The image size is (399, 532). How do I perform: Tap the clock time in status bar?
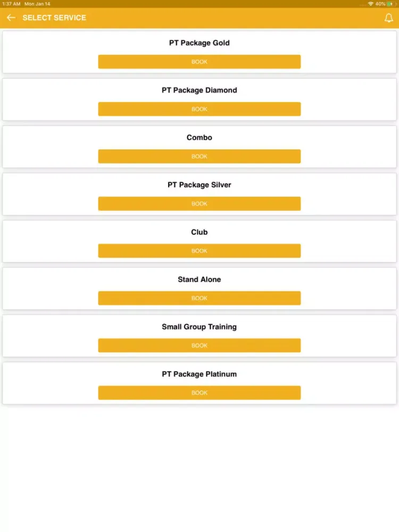pos(11,4)
